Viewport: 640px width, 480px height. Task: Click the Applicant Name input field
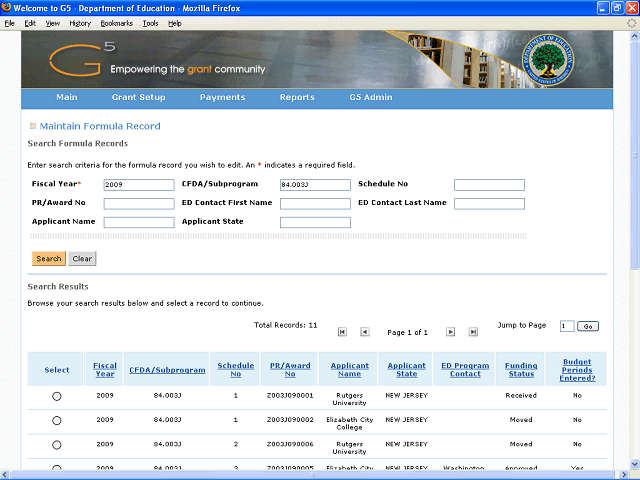pos(139,222)
